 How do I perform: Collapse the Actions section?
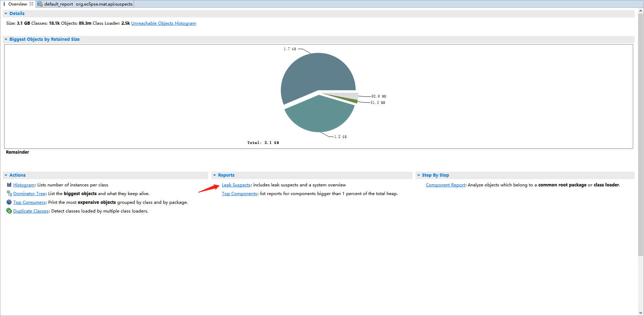tap(6, 175)
